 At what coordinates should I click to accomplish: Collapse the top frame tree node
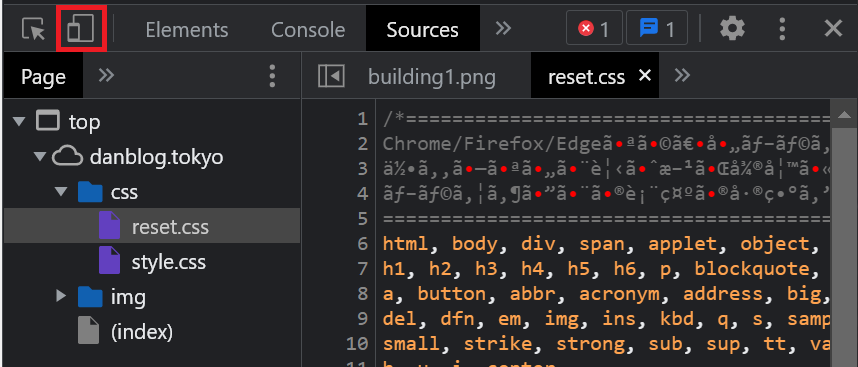(x=20, y=121)
